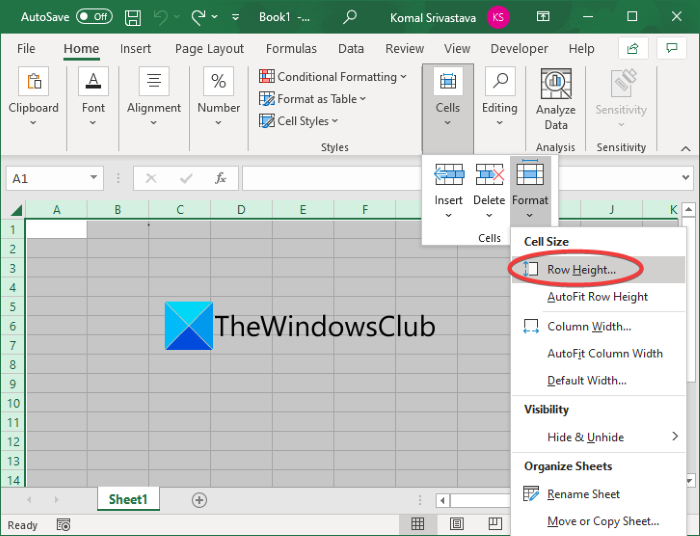Click the Share icon button
700x536 pixels.
633,48
